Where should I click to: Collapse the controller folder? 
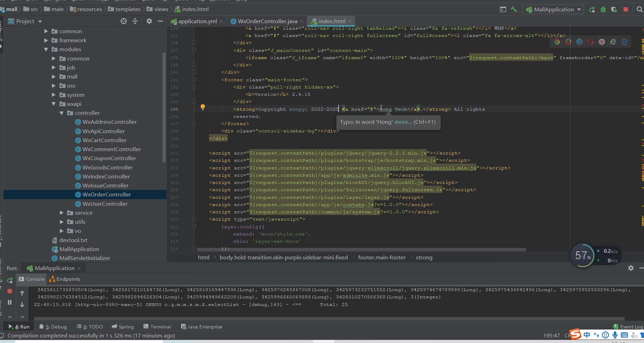(x=61, y=113)
